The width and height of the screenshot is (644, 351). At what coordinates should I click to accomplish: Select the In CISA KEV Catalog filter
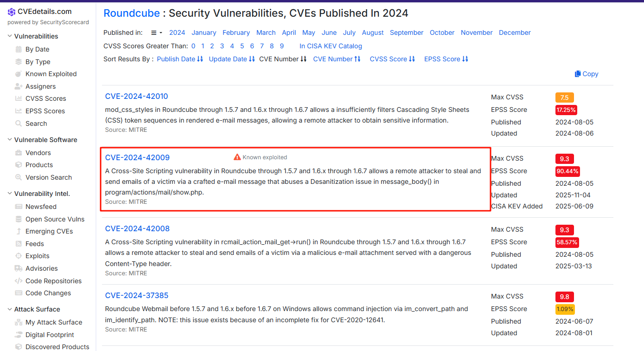pos(331,46)
